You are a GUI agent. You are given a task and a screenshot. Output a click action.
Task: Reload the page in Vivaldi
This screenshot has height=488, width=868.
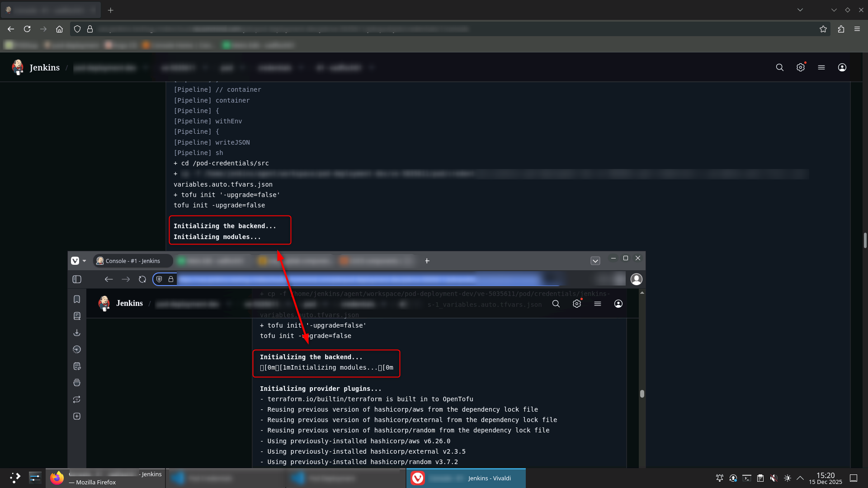coord(142,279)
